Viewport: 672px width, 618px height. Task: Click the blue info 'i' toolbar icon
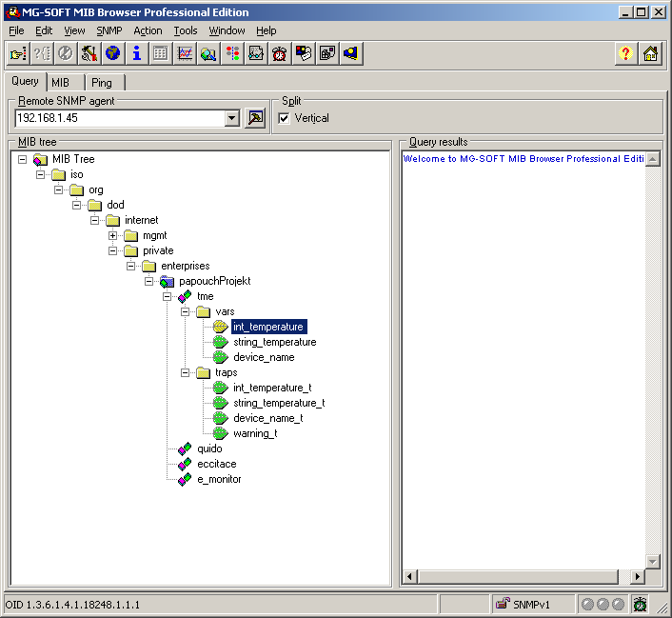tap(137, 53)
